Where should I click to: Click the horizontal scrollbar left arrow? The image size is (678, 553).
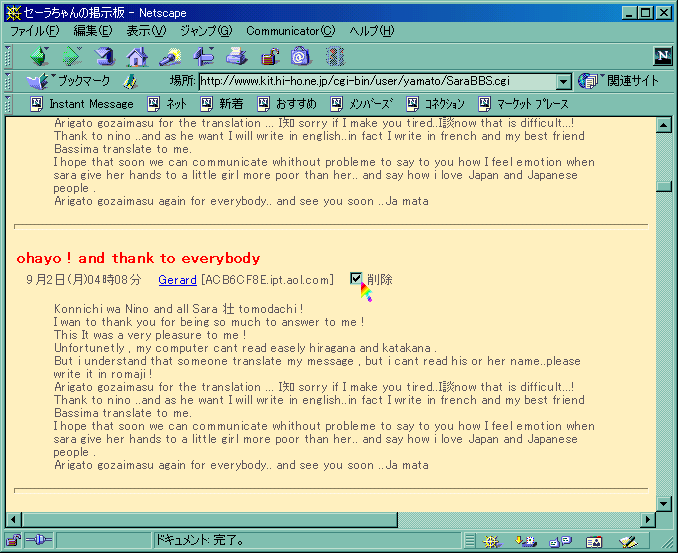[x=13, y=519]
